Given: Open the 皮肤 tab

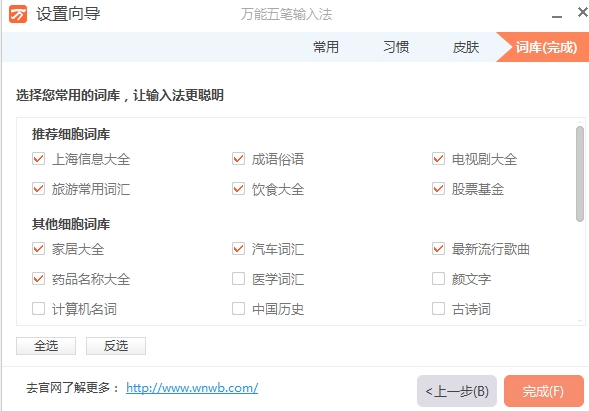Looking at the screenshot, I should pos(466,47).
